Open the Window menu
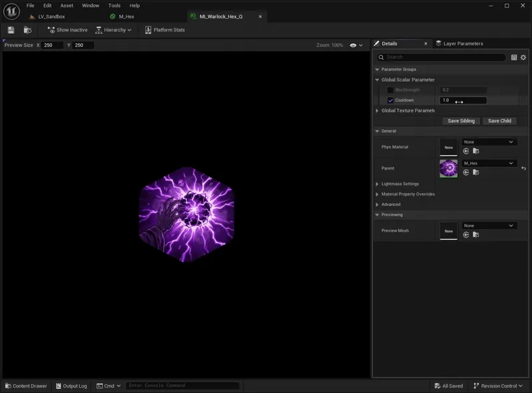532x393 pixels. pyautogui.click(x=90, y=5)
